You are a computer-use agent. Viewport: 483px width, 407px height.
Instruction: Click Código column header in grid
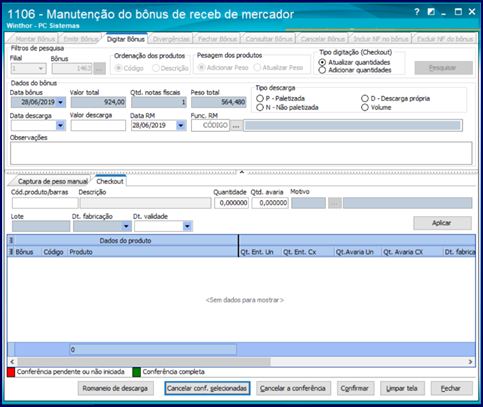click(55, 252)
